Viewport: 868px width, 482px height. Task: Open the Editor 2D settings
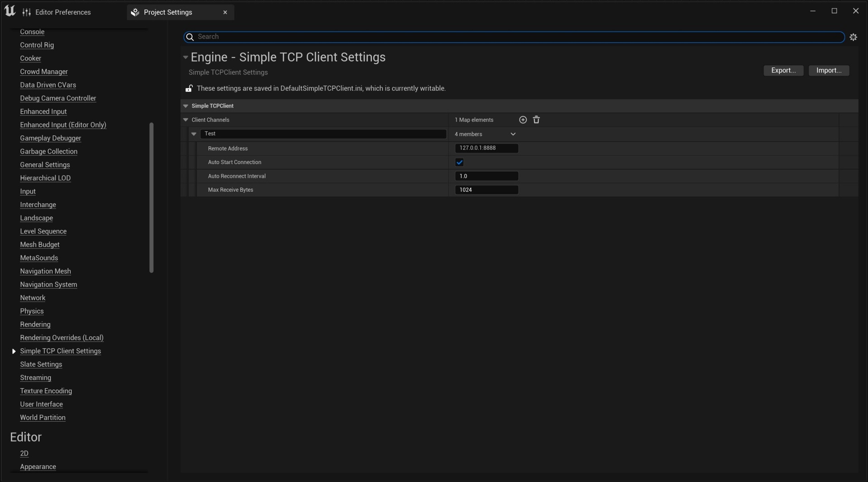point(24,453)
